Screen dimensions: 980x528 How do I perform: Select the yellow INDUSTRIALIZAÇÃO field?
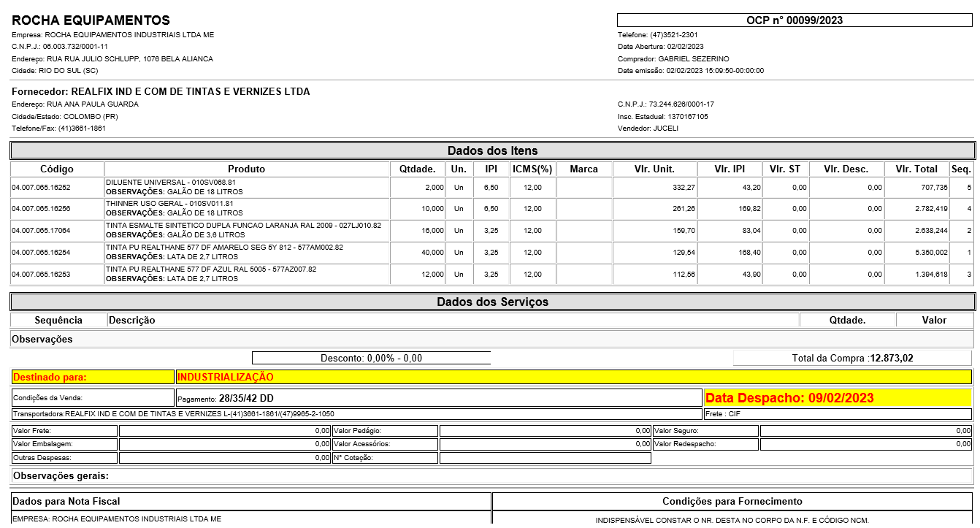click(573, 378)
